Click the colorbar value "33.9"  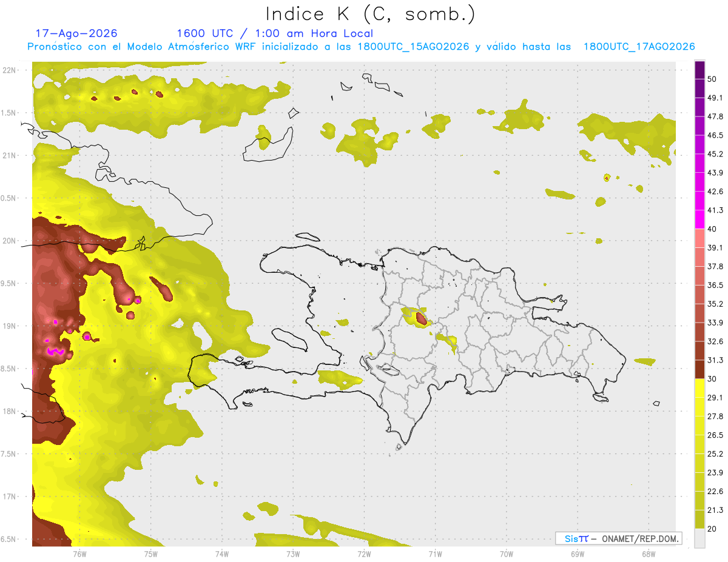click(x=715, y=323)
